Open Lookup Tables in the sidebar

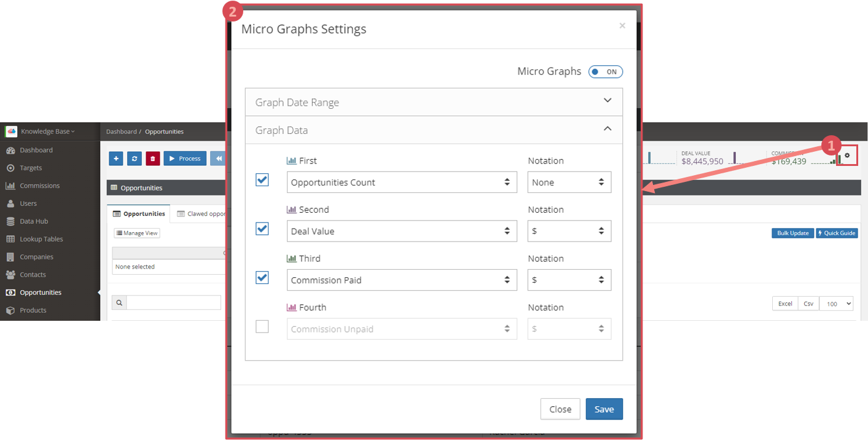point(41,239)
